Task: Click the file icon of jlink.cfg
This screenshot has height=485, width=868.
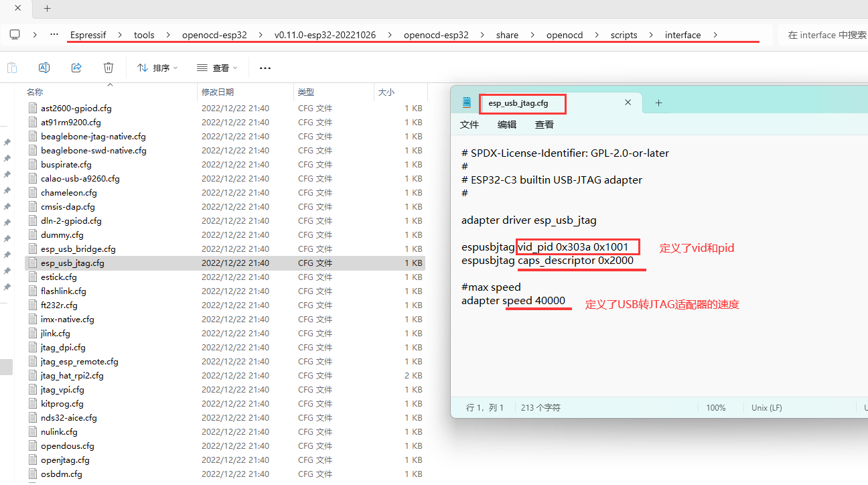Action: click(x=33, y=333)
